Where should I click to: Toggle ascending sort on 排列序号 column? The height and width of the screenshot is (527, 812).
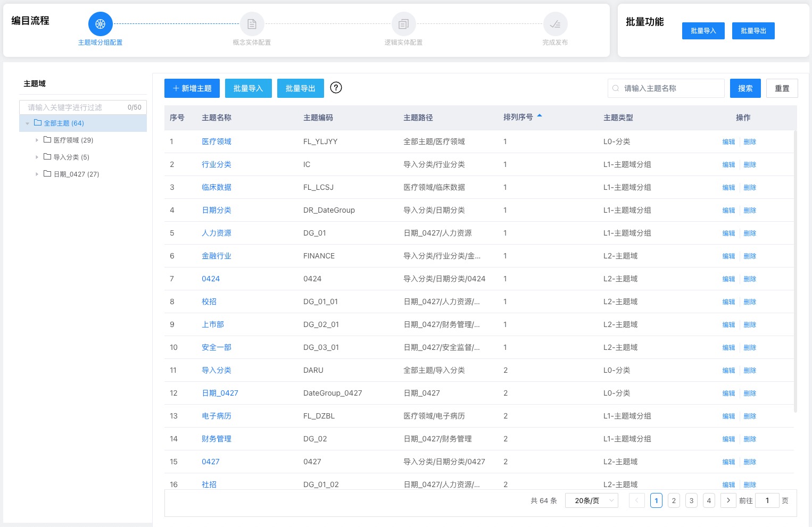pos(540,115)
